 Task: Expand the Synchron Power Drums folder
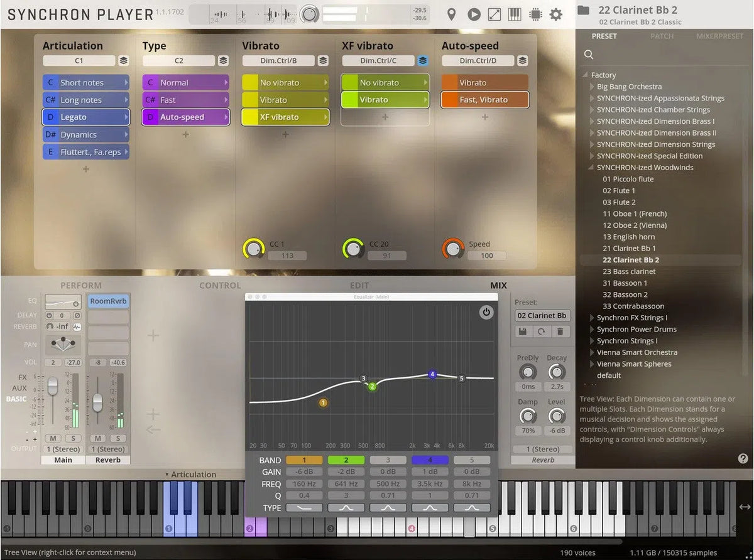(592, 330)
